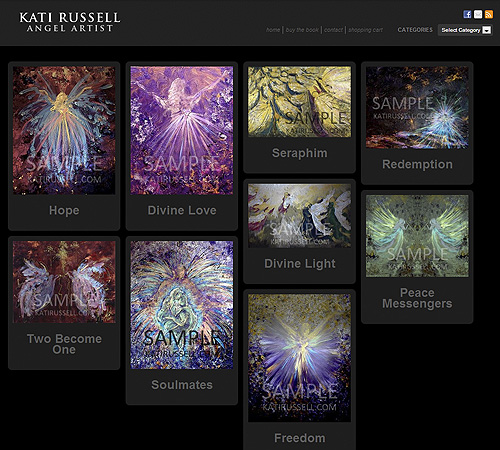500x450 pixels.
Task: Click the Kati Russell Angel Artist logo
Action: pyautogui.click(x=70, y=22)
